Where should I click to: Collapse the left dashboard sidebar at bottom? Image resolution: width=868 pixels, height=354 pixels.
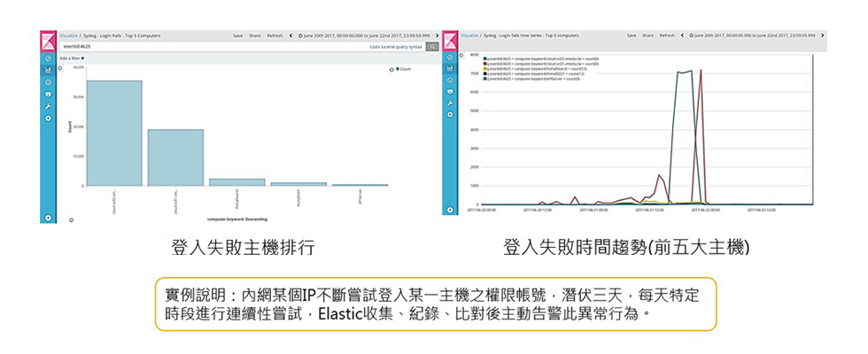pyautogui.click(x=48, y=217)
